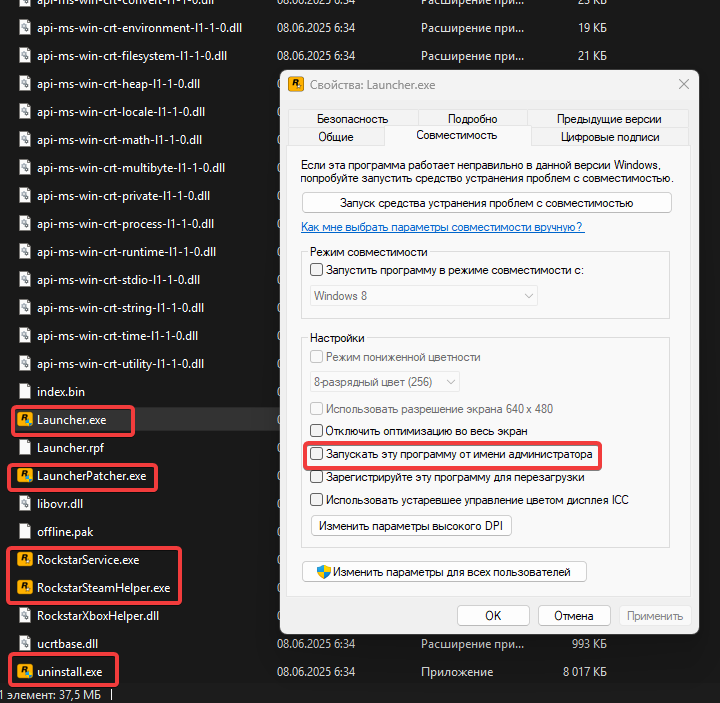Screen dimensions: 720x703
Task: Click the 8 017 КБ size cell
Action: 585,672
